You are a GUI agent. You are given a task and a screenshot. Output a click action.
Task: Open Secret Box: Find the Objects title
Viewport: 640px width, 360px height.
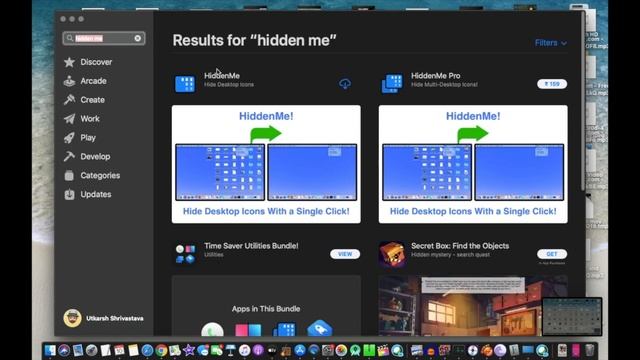pos(460,246)
